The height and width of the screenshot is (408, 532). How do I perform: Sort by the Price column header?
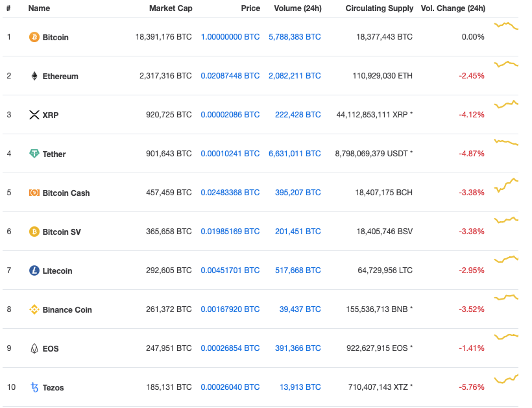tap(250, 8)
